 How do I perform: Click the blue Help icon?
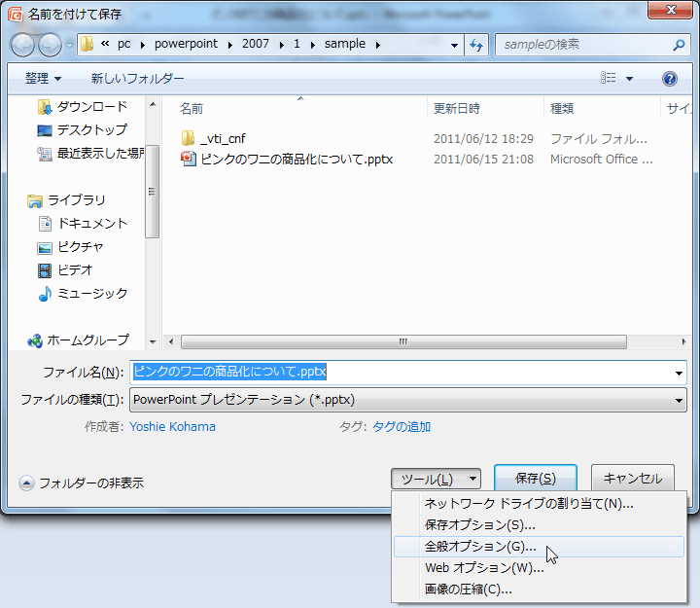669,79
